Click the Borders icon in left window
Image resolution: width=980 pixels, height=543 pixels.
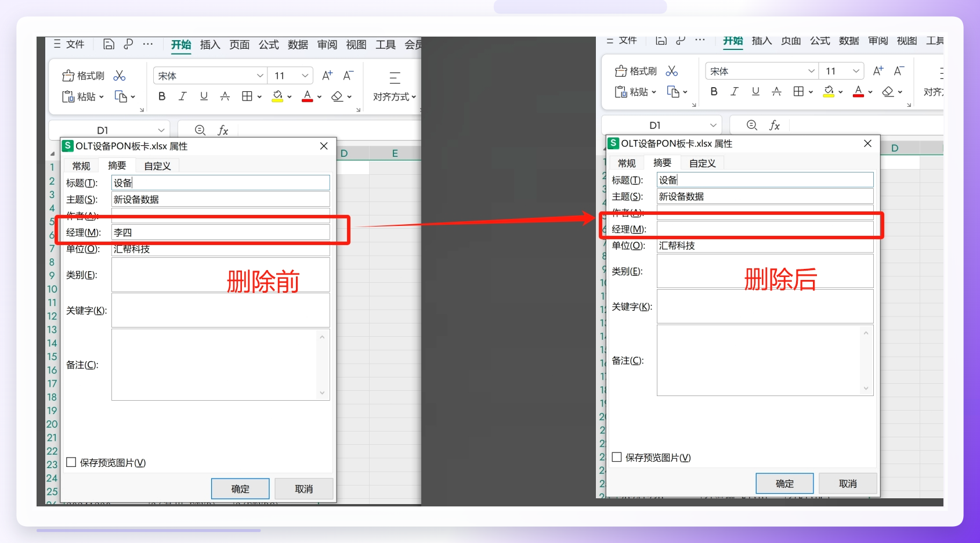247,96
